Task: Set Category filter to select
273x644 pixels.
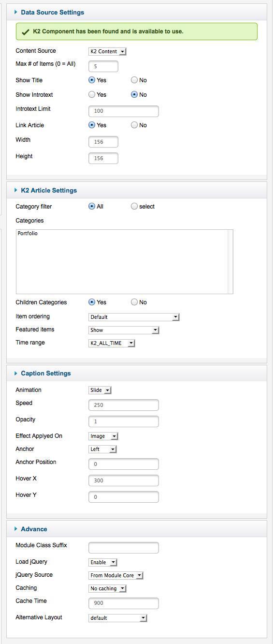Action: click(134, 206)
